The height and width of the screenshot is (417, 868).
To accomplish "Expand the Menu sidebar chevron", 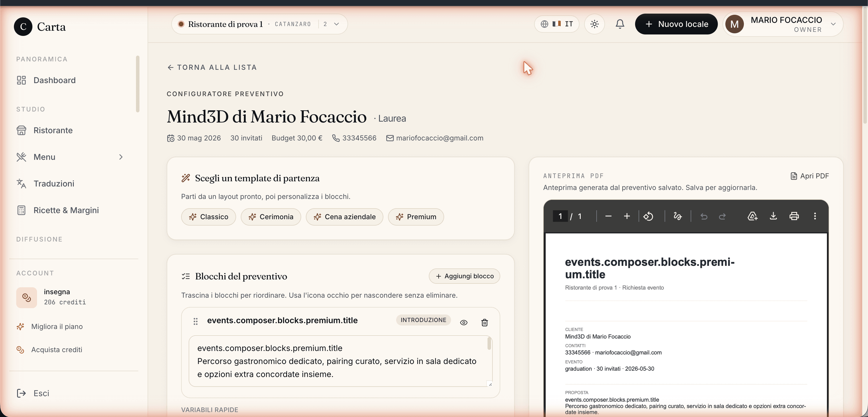I will [x=121, y=157].
